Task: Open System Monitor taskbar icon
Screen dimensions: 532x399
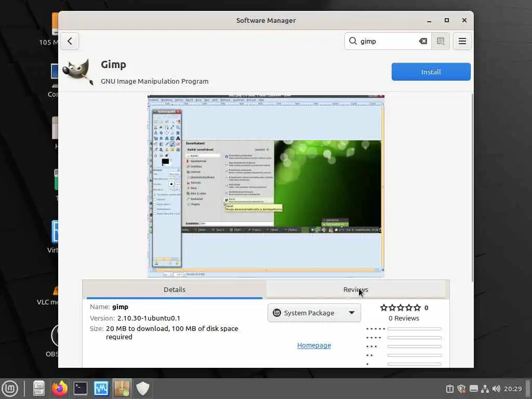Action: pos(101,388)
